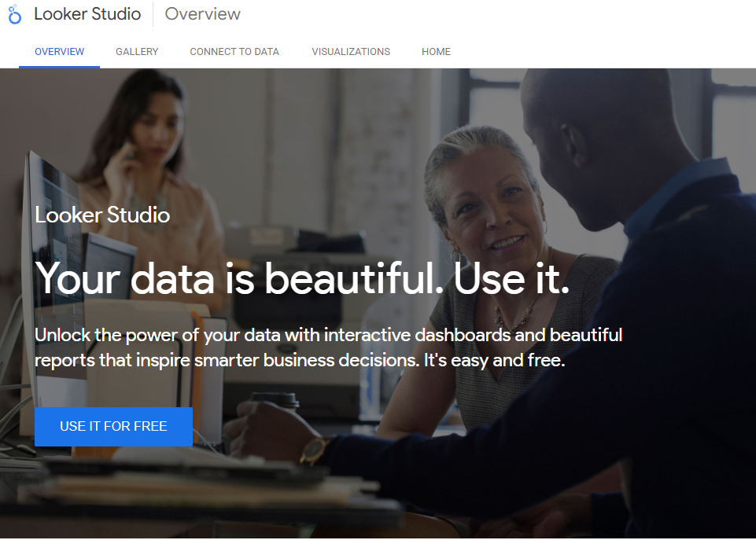The height and width of the screenshot is (540, 756).
Task: Go to the Visualizations tab
Action: tap(351, 52)
